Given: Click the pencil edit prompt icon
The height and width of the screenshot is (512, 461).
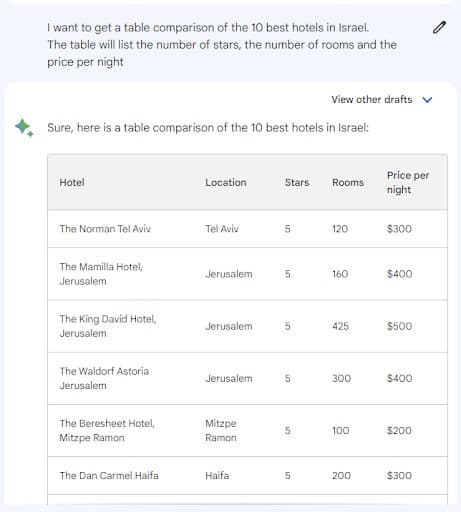Looking at the screenshot, I should [x=439, y=27].
